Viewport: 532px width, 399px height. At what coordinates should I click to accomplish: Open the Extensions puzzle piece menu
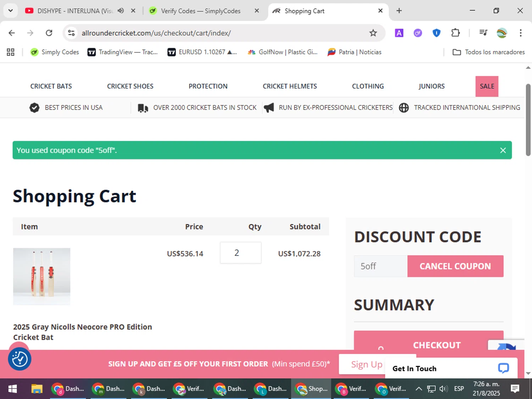[455, 33]
